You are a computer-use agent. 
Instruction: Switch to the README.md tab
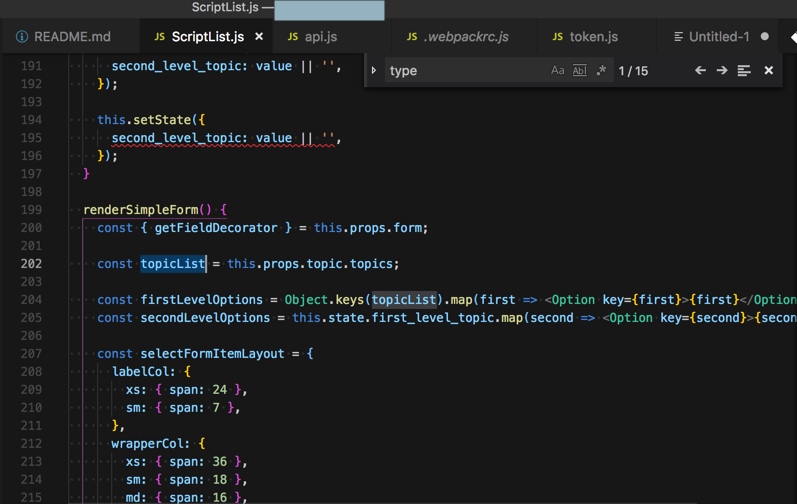pos(72,37)
